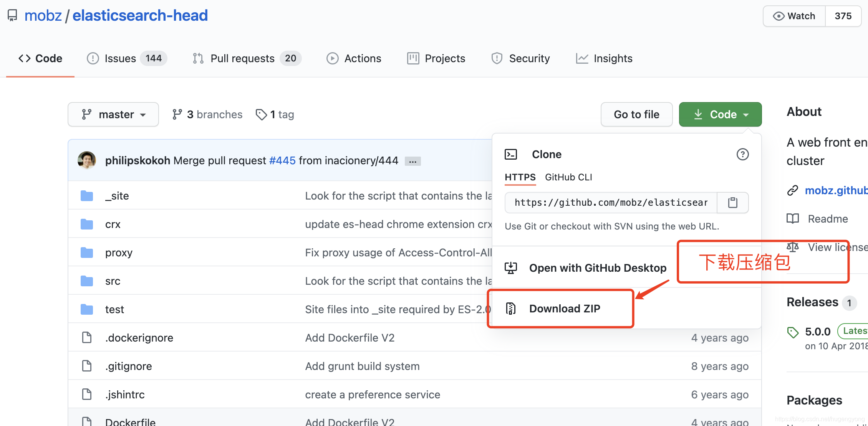Click the link icon beside the mobz.github URL
The height and width of the screenshot is (426, 868).
click(792, 190)
